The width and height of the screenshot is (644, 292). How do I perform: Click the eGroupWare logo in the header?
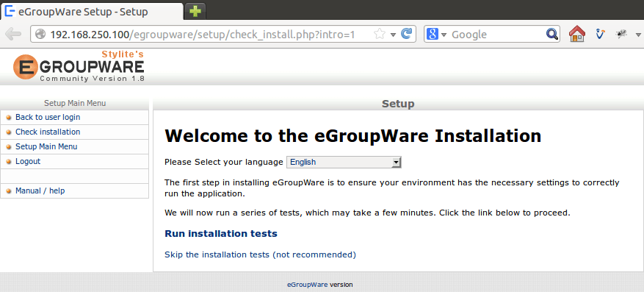[79, 65]
